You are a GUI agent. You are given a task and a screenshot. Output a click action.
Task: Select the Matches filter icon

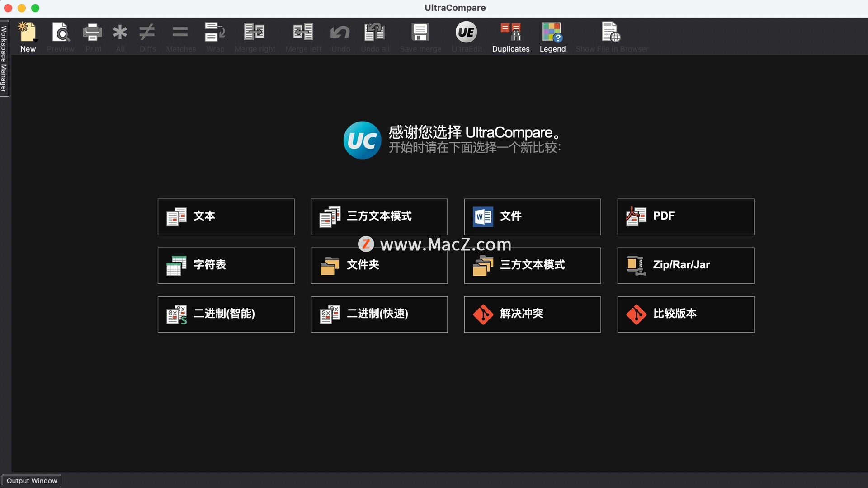pos(180,33)
